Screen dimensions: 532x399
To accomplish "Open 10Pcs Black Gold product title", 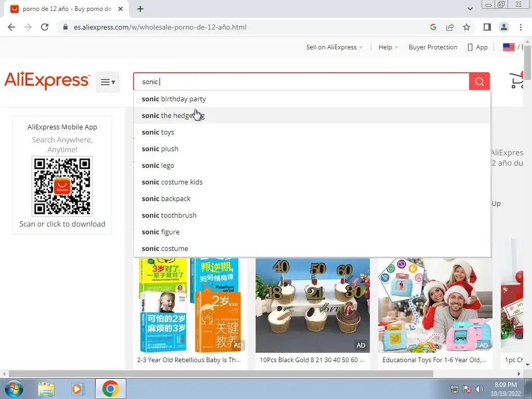I will pos(312,360).
